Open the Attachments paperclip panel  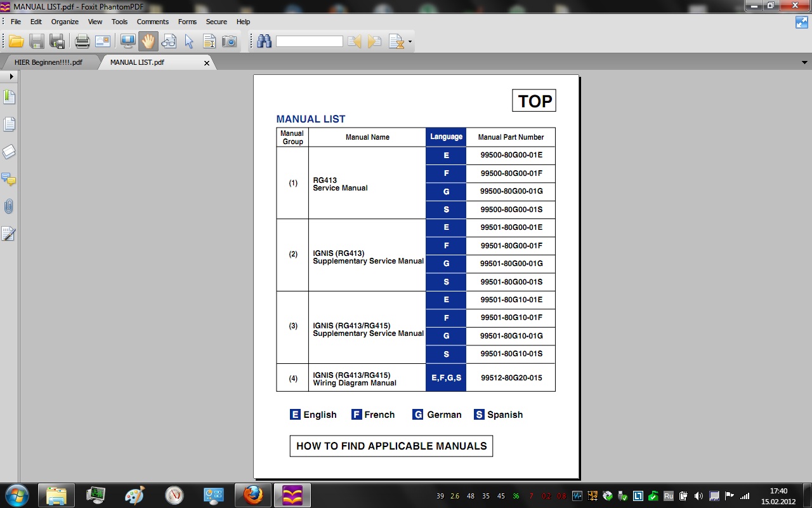click(x=9, y=206)
